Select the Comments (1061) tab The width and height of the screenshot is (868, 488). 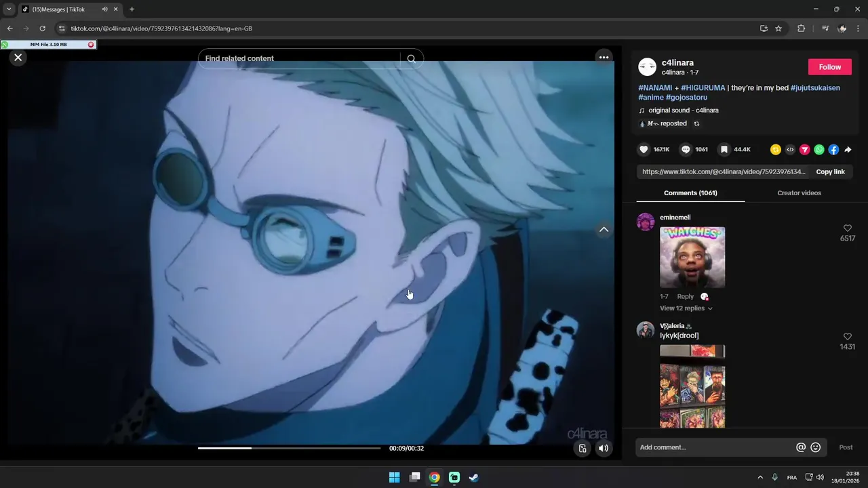tap(690, 193)
